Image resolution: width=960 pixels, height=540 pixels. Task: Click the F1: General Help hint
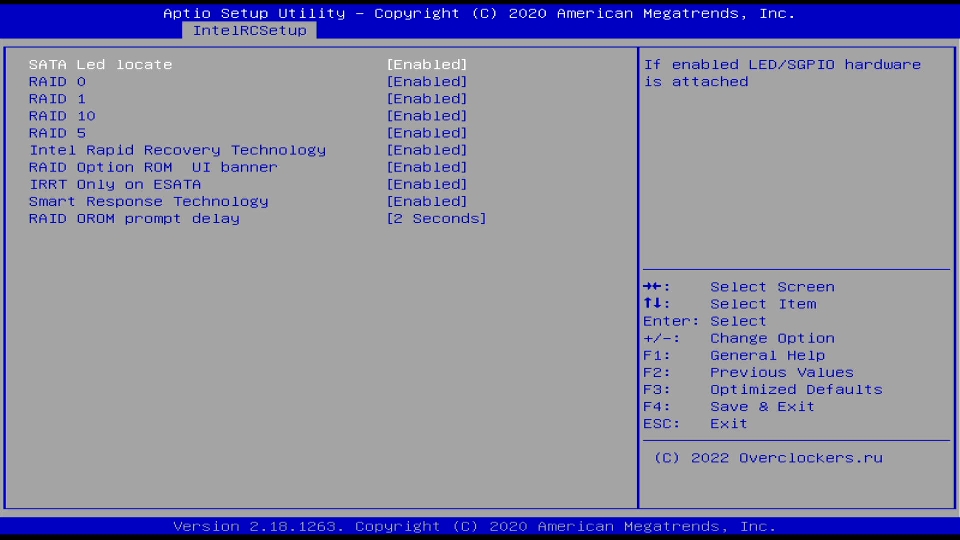point(734,355)
